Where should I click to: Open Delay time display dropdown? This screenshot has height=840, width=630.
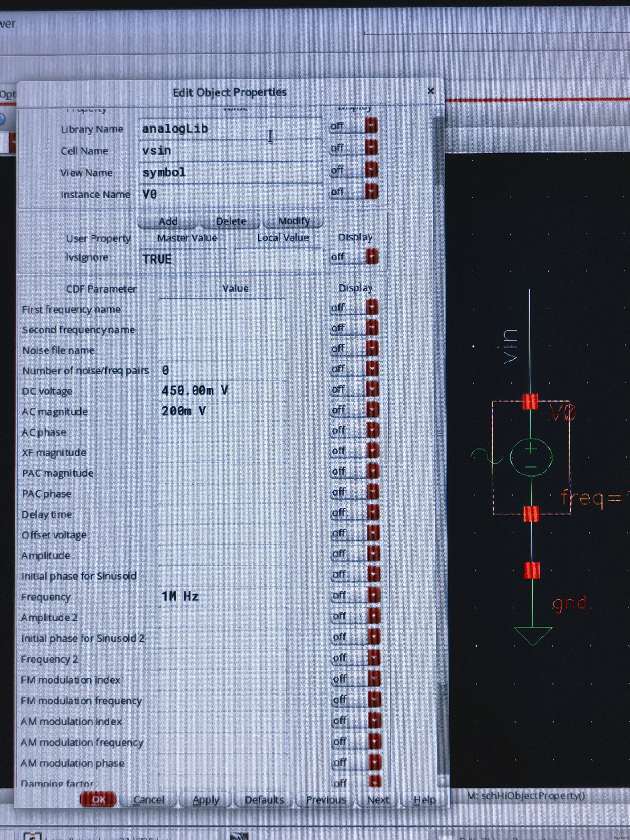click(x=355, y=513)
